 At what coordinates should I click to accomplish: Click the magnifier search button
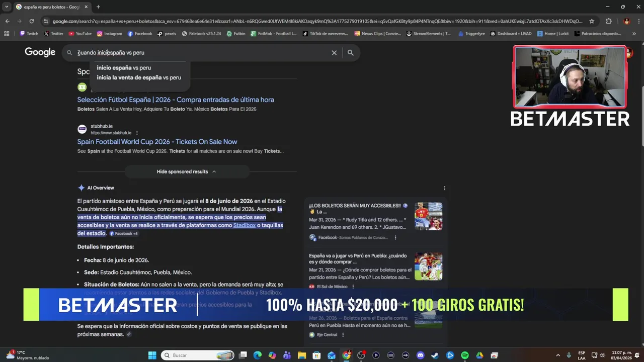coord(351,53)
